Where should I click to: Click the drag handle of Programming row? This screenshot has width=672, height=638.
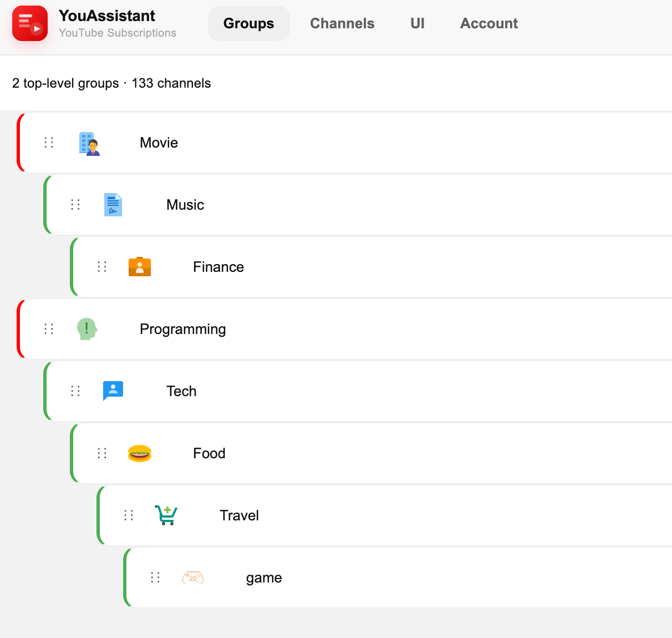49,329
